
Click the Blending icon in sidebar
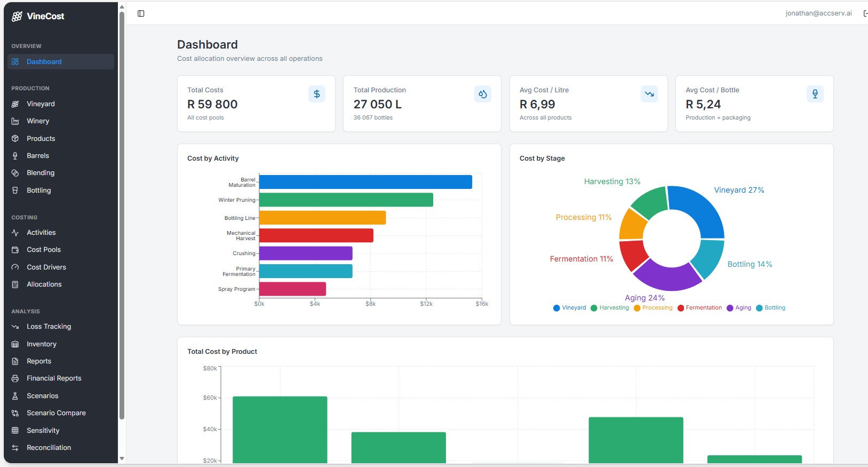[15, 173]
